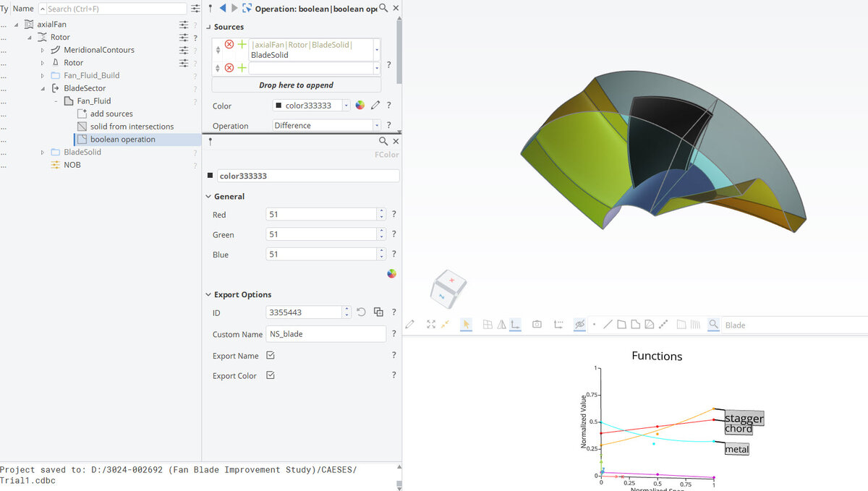The height and width of the screenshot is (491, 868).
Task: Open the Color color333333 dropdown
Action: pyautogui.click(x=346, y=106)
